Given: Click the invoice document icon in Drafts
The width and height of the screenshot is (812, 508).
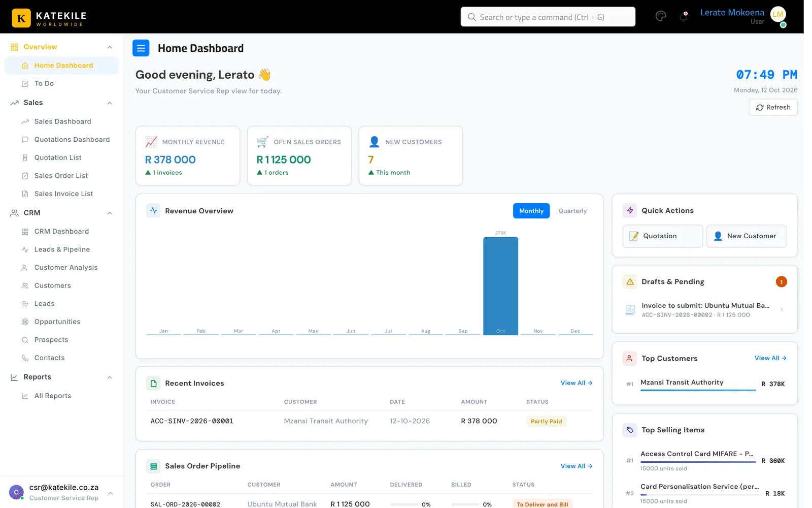Looking at the screenshot, I should pos(630,310).
